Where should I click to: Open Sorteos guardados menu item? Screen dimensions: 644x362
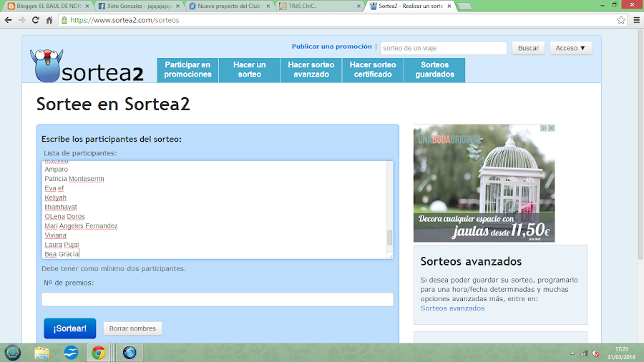(434, 70)
